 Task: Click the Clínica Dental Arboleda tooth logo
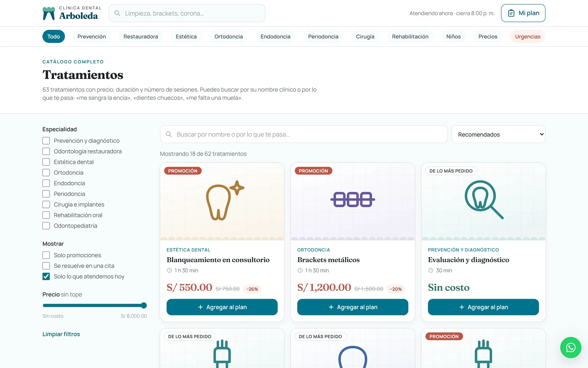pos(49,13)
